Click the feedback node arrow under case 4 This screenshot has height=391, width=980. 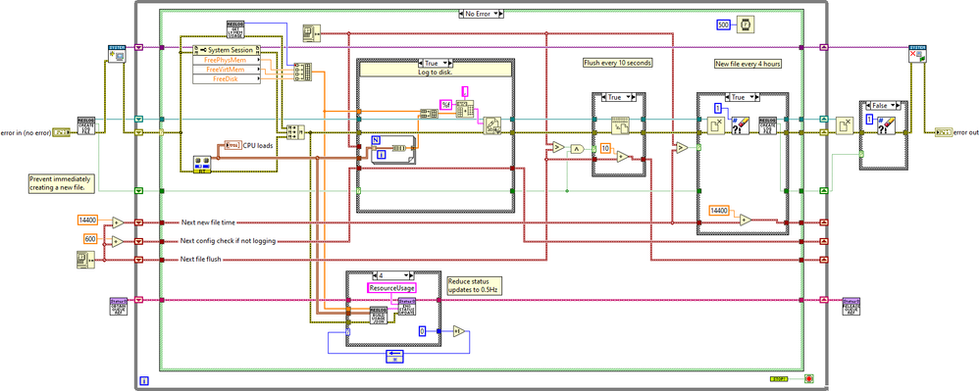point(394,356)
